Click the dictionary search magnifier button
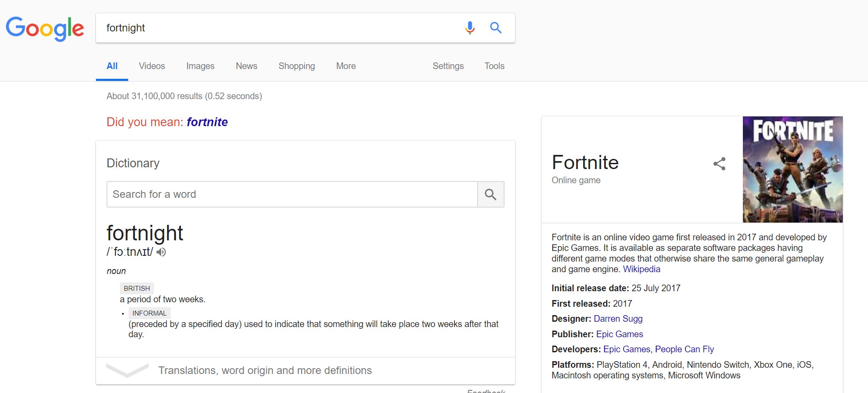This screenshot has height=393, width=868. [490, 194]
